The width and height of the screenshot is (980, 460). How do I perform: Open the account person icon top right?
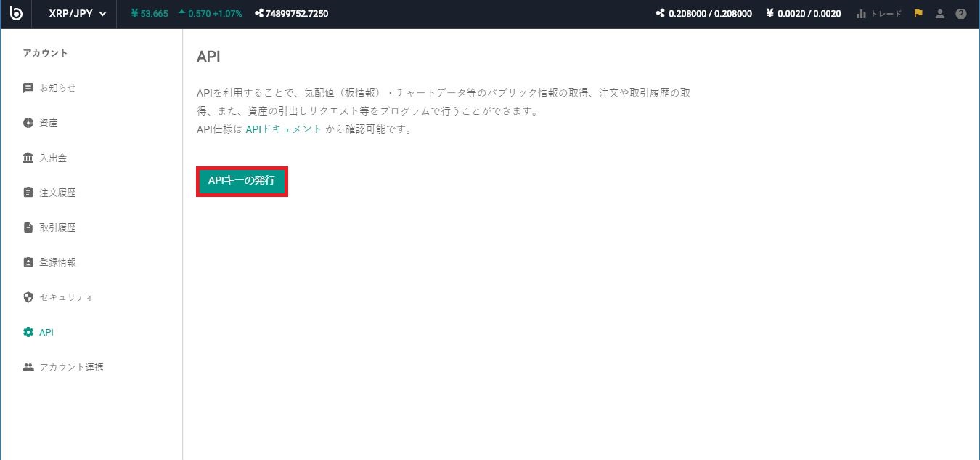point(939,13)
